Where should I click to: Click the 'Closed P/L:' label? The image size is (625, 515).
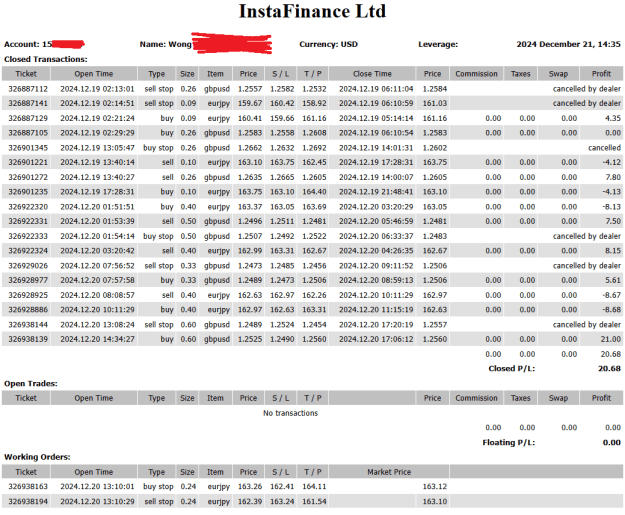click(x=512, y=369)
